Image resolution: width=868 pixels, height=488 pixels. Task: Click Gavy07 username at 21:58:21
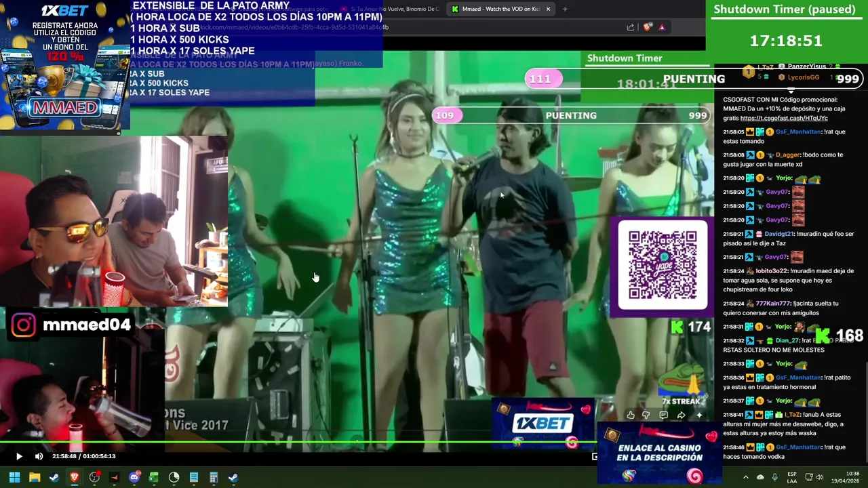(776, 258)
